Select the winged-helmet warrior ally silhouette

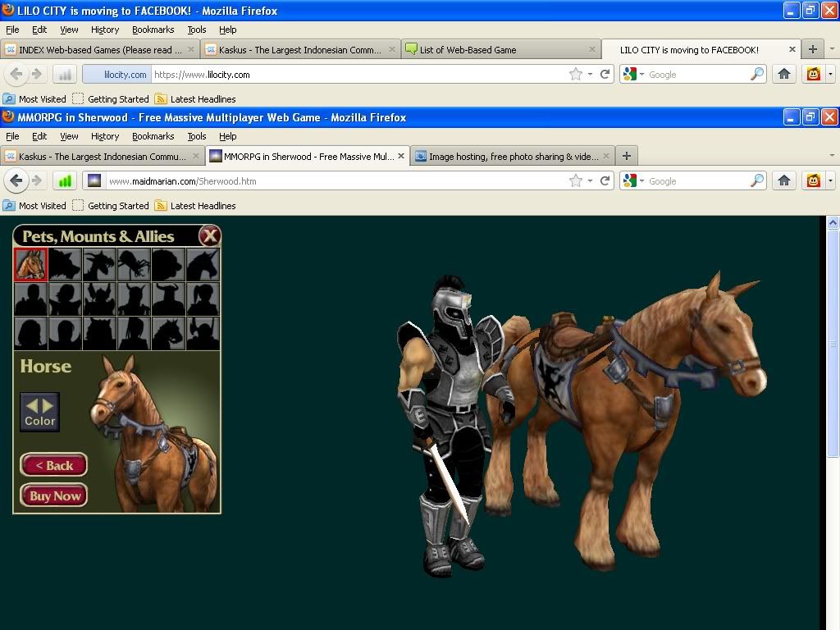(99, 299)
